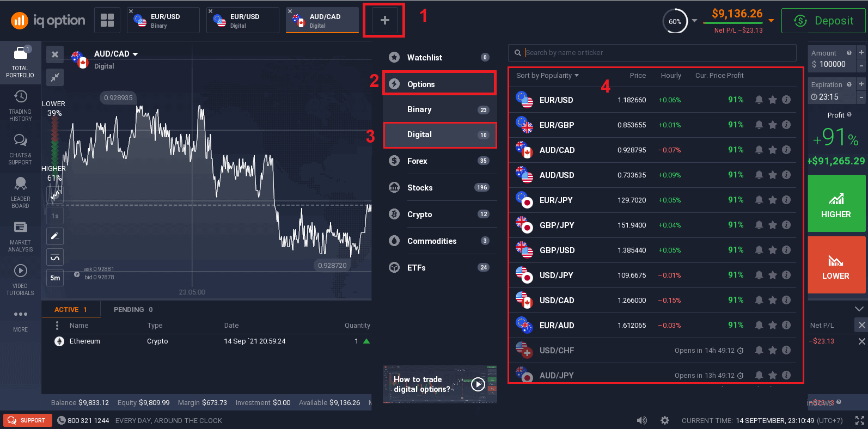
Task: Place a HIGHER trade
Action: click(836, 204)
